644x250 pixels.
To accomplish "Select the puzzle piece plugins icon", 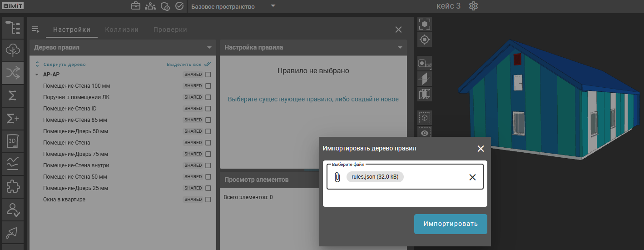I will tap(13, 186).
